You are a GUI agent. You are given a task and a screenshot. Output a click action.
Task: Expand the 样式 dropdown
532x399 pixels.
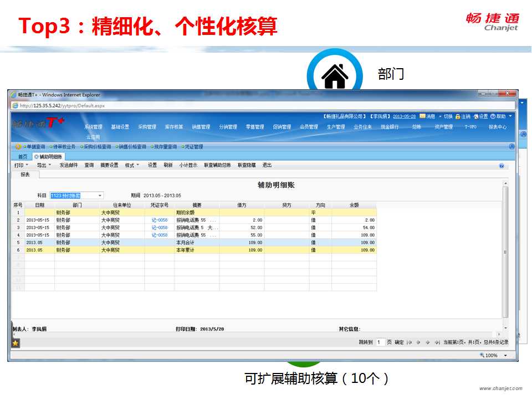(x=132, y=165)
